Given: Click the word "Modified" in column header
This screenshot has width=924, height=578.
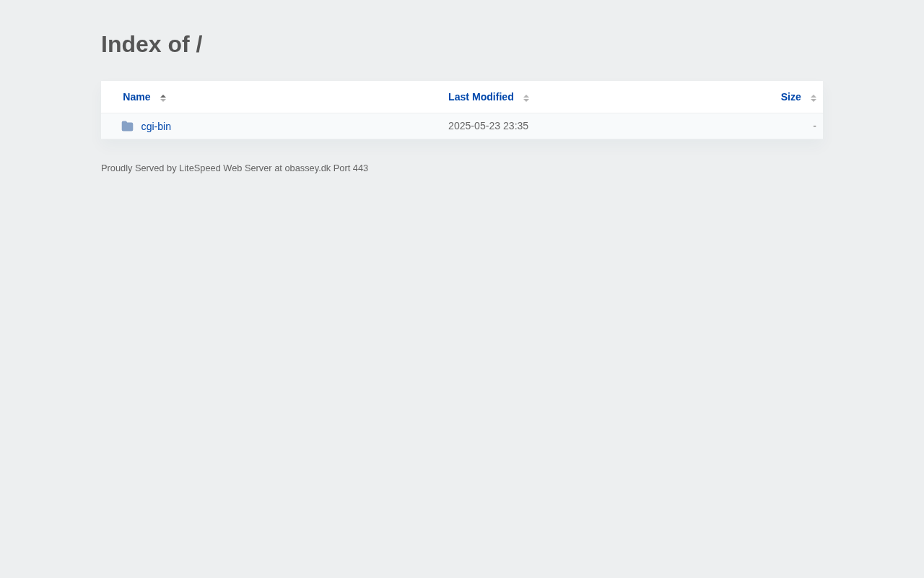Looking at the screenshot, I should (x=493, y=97).
